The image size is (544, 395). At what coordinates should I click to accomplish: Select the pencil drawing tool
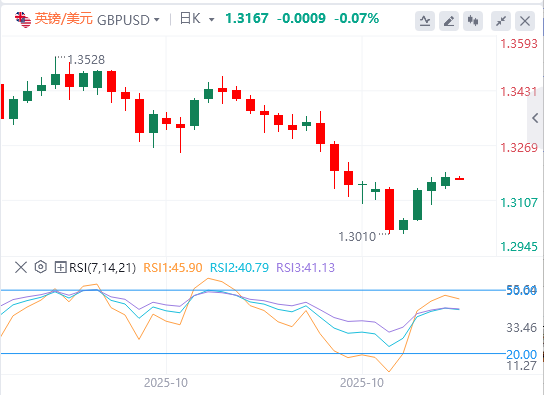(449, 21)
